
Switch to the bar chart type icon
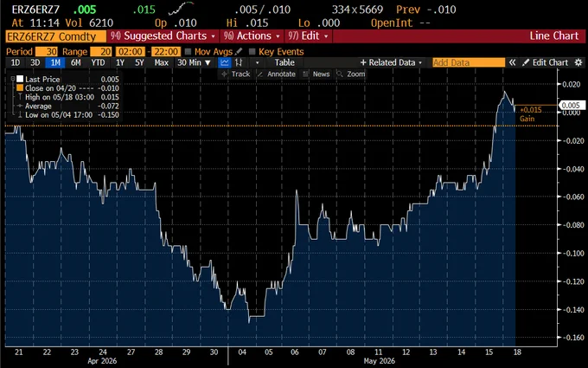[239, 62]
